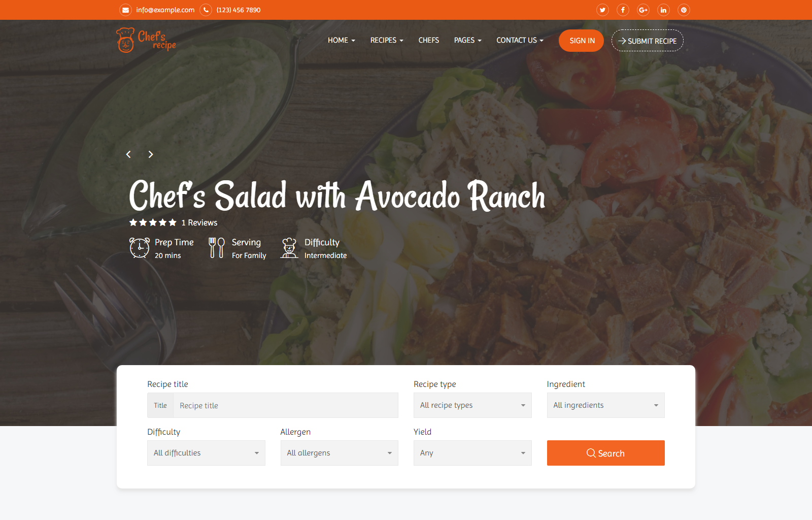The height and width of the screenshot is (520, 812).
Task: Click the SIGN IN button
Action: coord(581,41)
